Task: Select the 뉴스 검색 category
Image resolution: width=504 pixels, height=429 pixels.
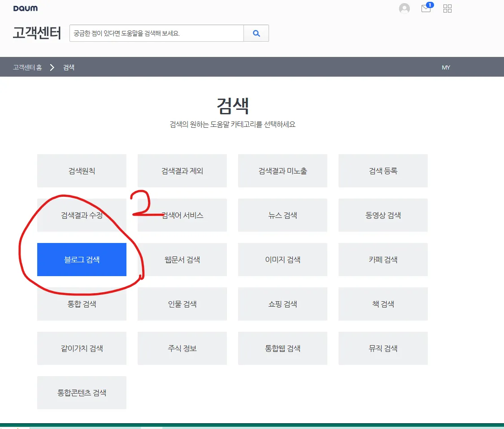Action: pos(282,215)
